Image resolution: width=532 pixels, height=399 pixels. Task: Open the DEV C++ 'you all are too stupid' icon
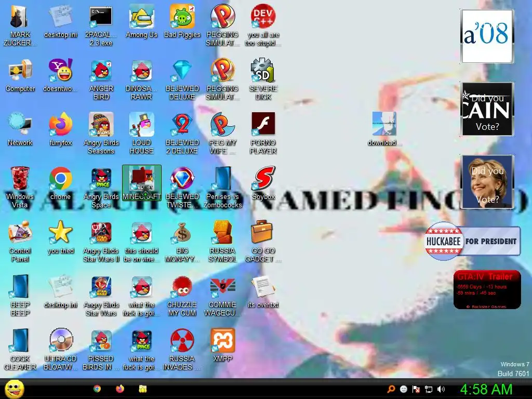pos(263,26)
